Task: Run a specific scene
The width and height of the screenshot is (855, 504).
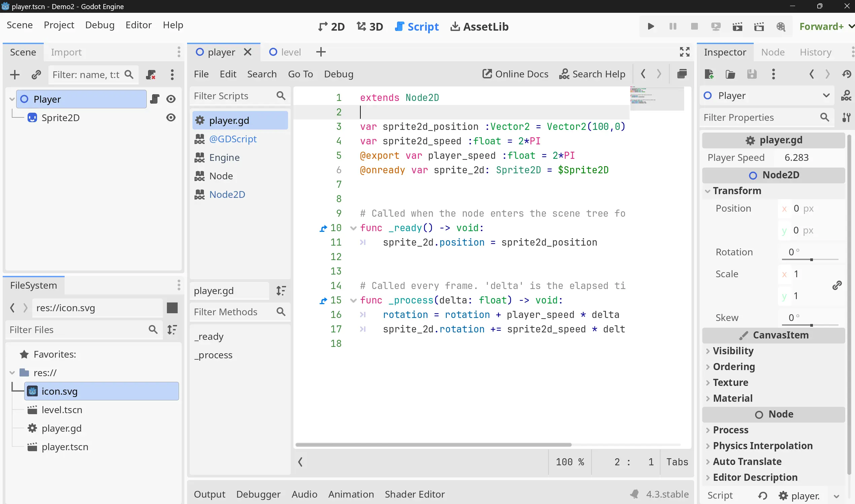Action: click(x=759, y=27)
